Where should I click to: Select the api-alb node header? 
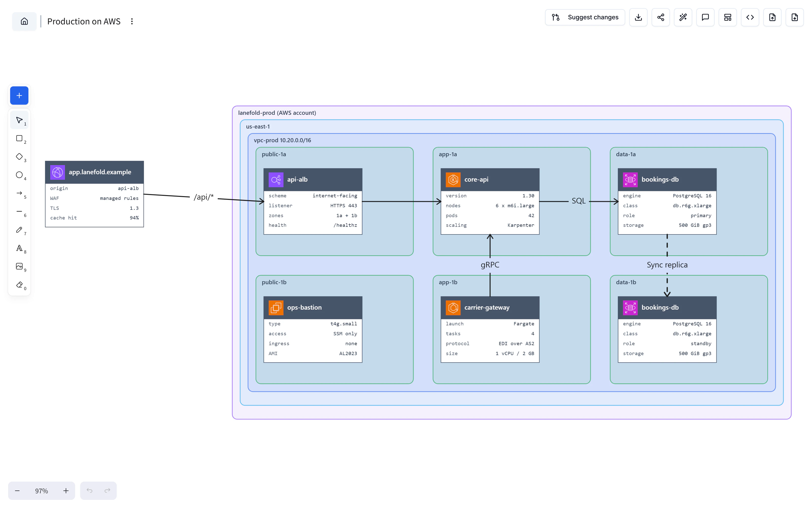pos(313,179)
